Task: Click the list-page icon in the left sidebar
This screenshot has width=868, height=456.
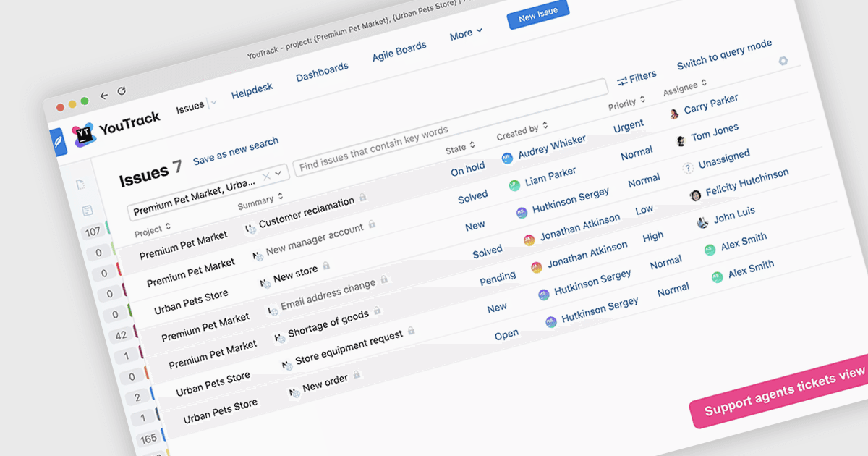Action: (87, 211)
